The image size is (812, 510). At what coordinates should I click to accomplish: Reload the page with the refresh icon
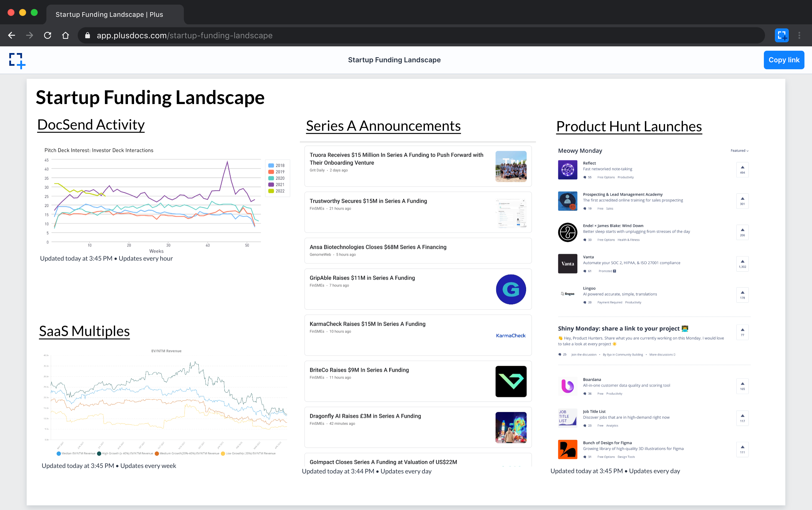pos(48,35)
